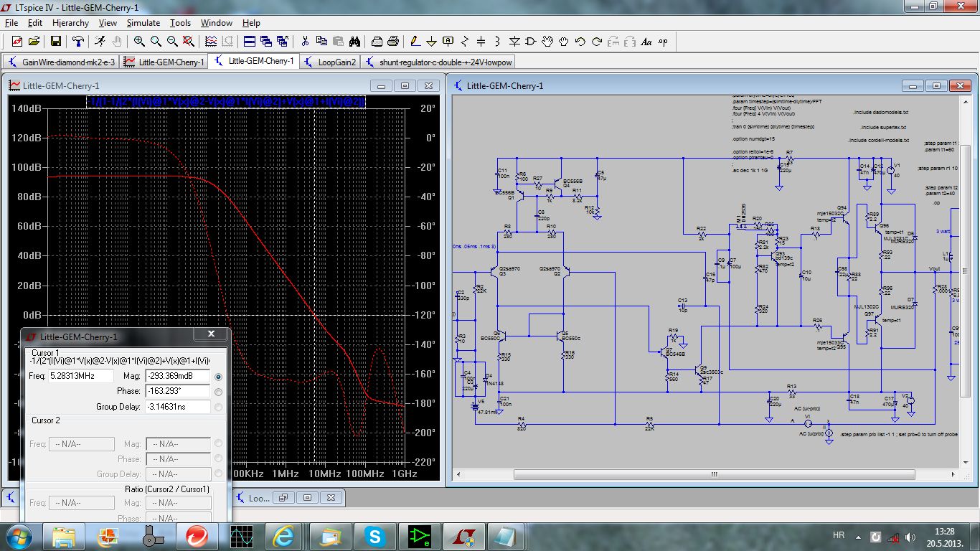Select the Drag closed-hand tool
980x551 pixels.
(x=565, y=42)
